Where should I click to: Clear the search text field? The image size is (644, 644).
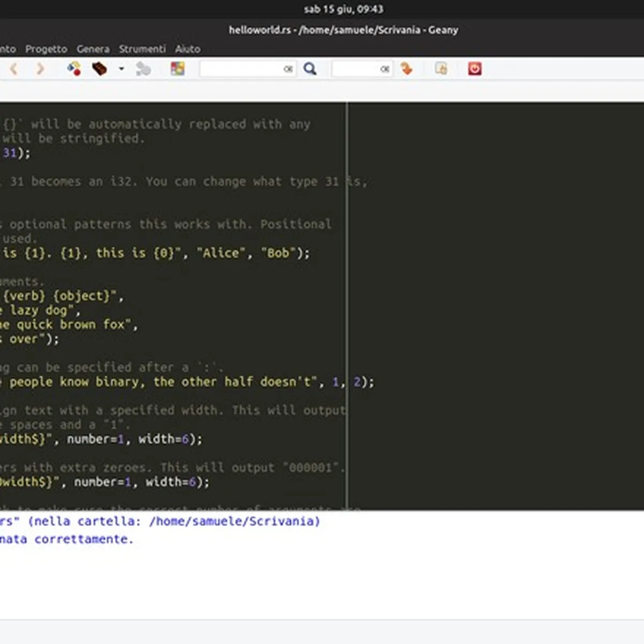coord(288,69)
